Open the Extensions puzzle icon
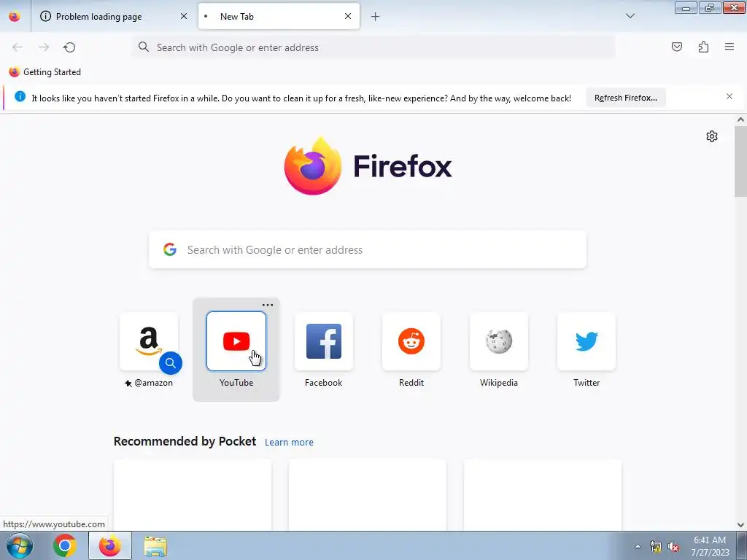 (x=703, y=47)
